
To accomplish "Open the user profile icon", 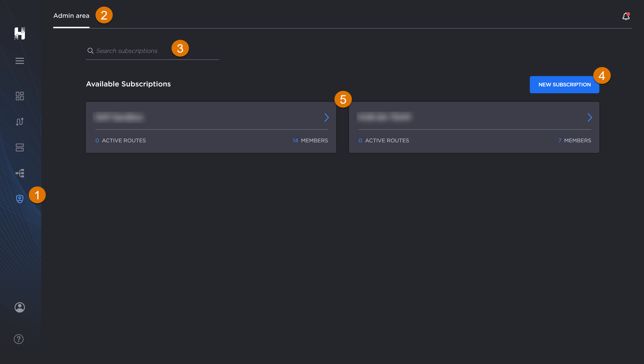I will tap(20, 307).
